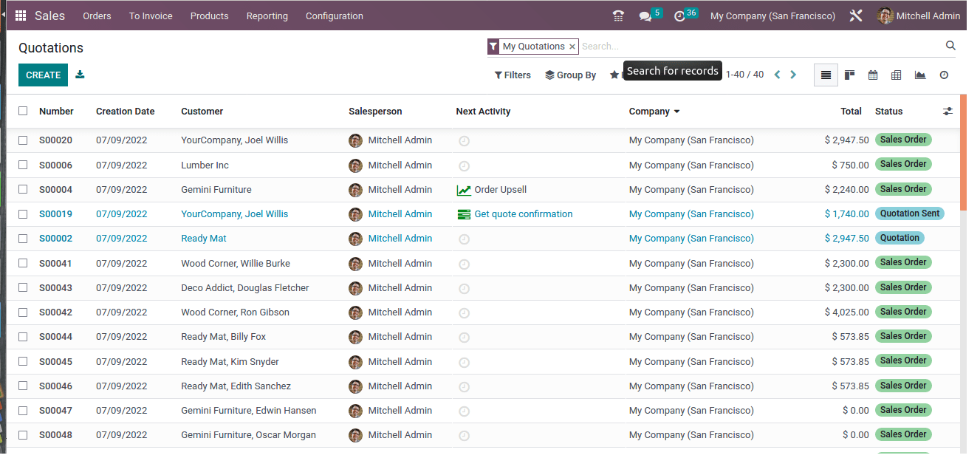Click Mitchell Admin avatar in S00043 row
Image resolution: width=980 pixels, height=475 pixels.
click(355, 288)
